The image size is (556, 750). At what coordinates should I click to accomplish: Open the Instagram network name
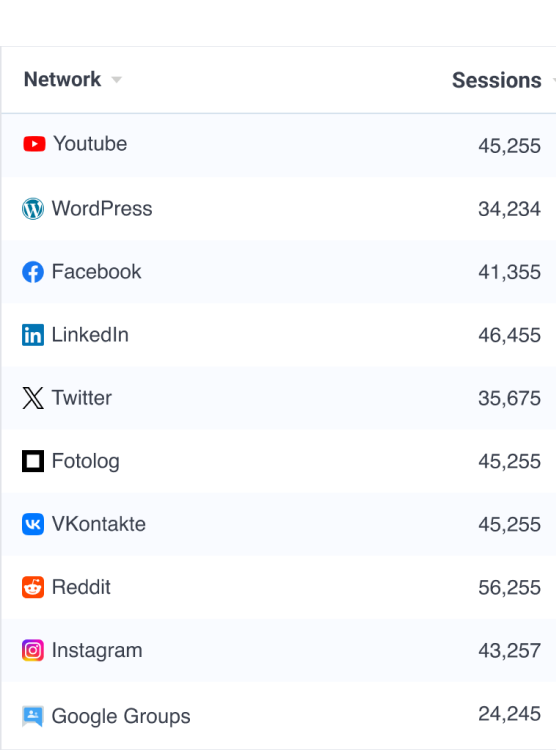point(97,651)
